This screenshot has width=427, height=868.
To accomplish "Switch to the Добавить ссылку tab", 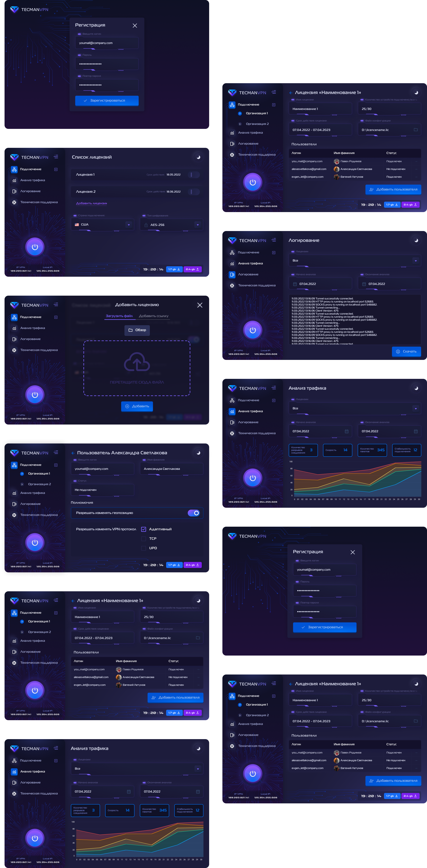I will [154, 316].
